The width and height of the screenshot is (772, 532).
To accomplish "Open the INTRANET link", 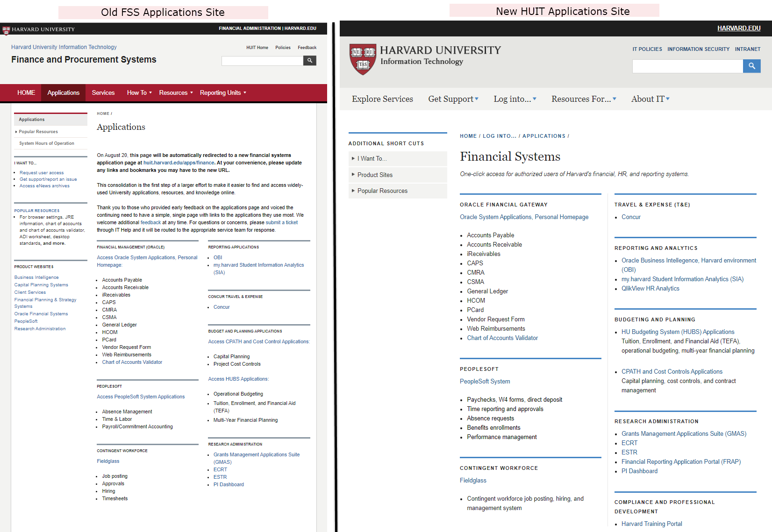I will pos(748,49).
